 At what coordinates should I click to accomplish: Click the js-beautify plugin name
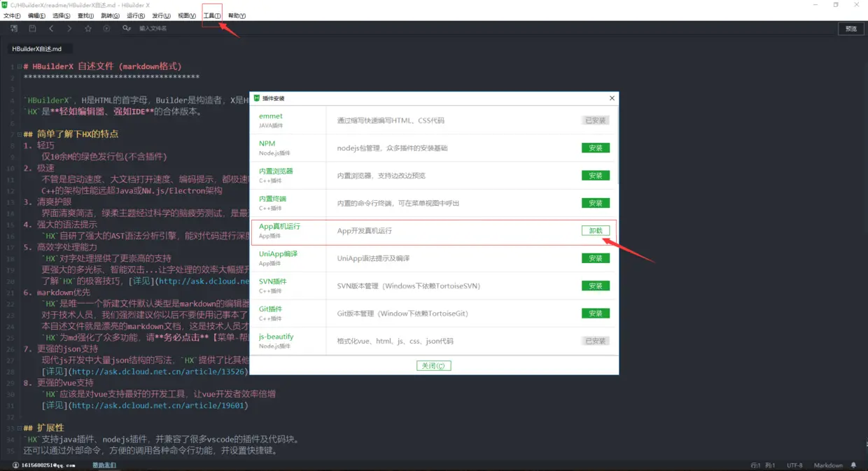tap(276, 337)
